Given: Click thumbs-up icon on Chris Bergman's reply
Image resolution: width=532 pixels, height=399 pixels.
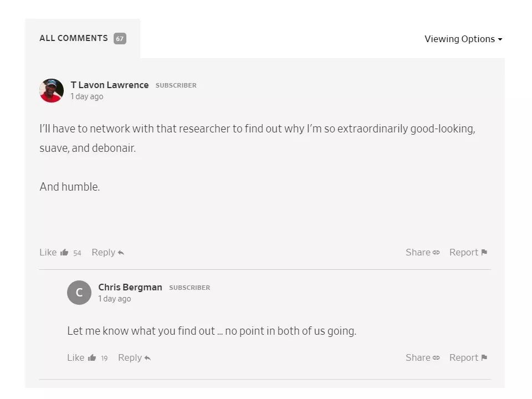Looking at the screenshot, I should click(x=92, y=358).
